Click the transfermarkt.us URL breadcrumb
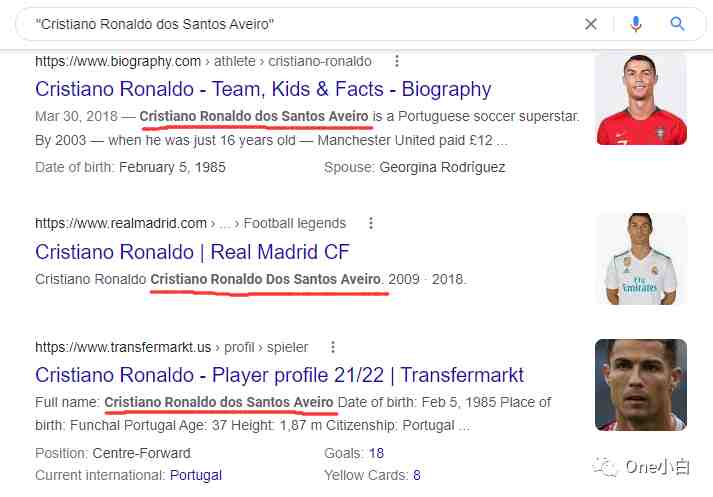 171,347
